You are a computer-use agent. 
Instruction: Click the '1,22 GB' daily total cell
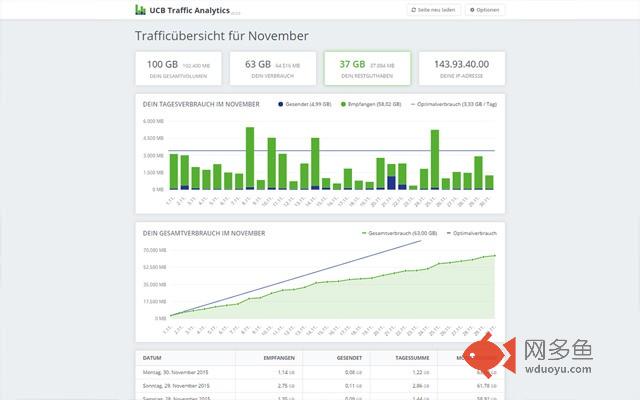[420, 372]
